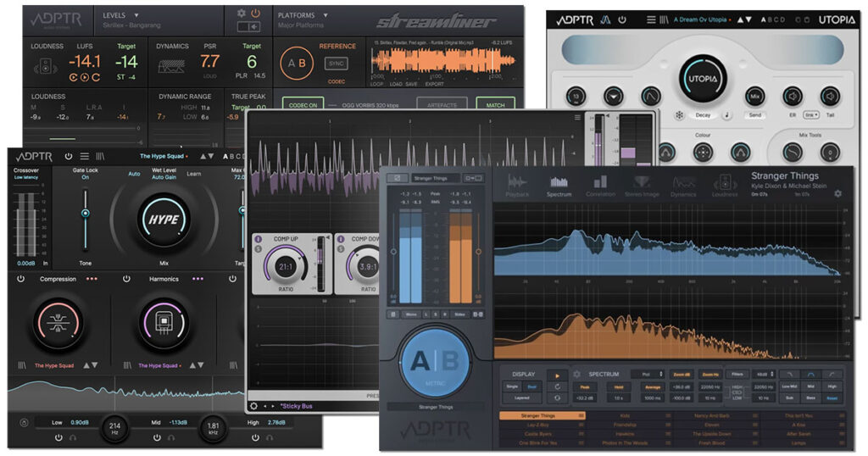868x456 pixels.
Task: Toggle Gate Lock On in Hype
Action: pos(86,178)
